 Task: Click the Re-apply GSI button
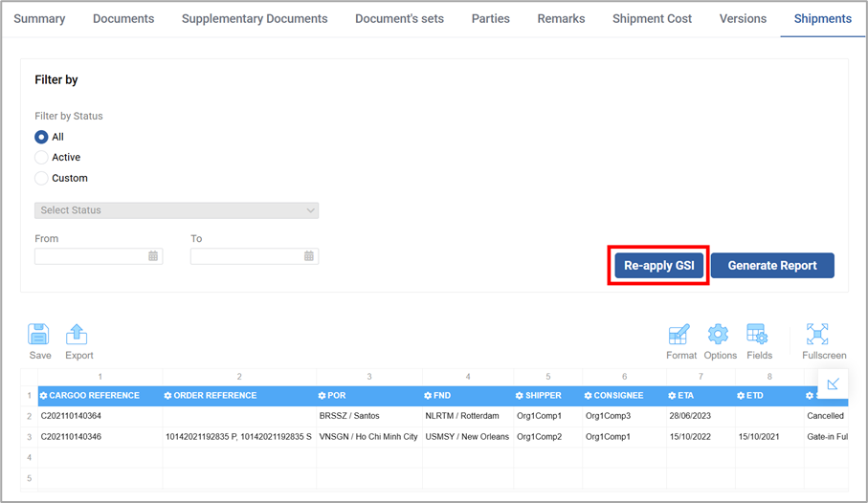coord(658,266)
